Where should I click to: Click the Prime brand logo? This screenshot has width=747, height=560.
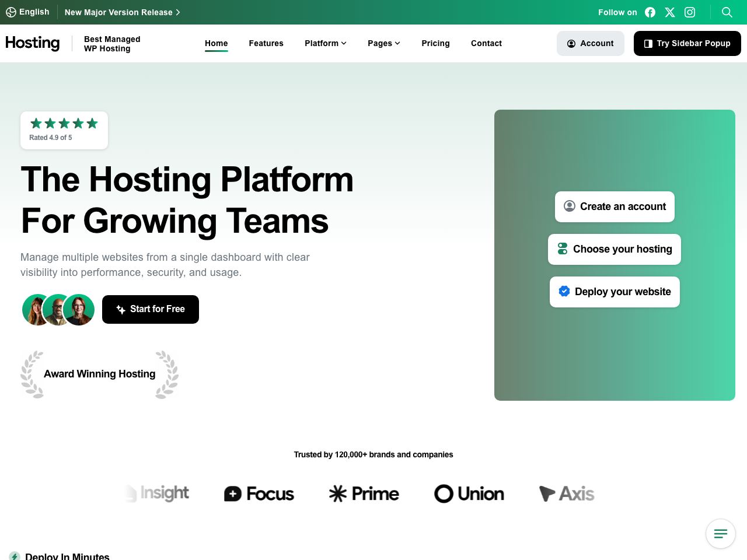(364, 494)
